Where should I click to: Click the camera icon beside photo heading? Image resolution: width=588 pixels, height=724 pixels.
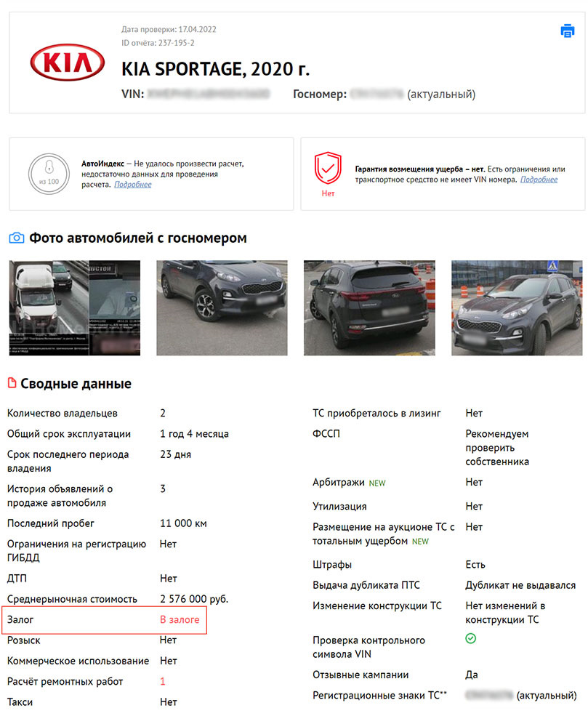pyautogui.click(x=17, y=238)
